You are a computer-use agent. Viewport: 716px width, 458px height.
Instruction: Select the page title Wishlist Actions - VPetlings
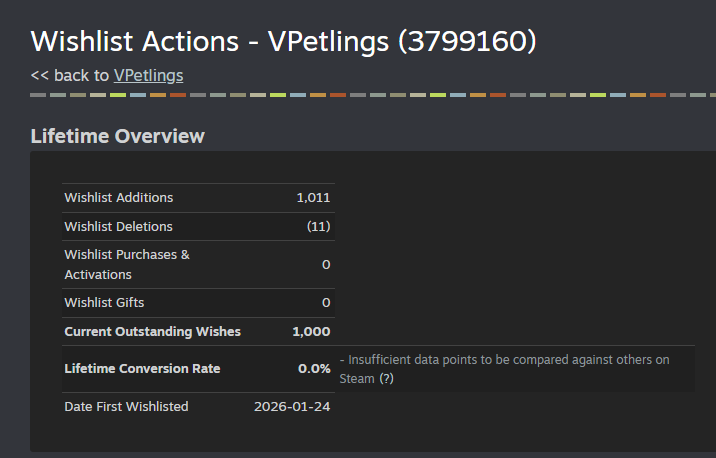pyautogui.click(x=283, y=41)
